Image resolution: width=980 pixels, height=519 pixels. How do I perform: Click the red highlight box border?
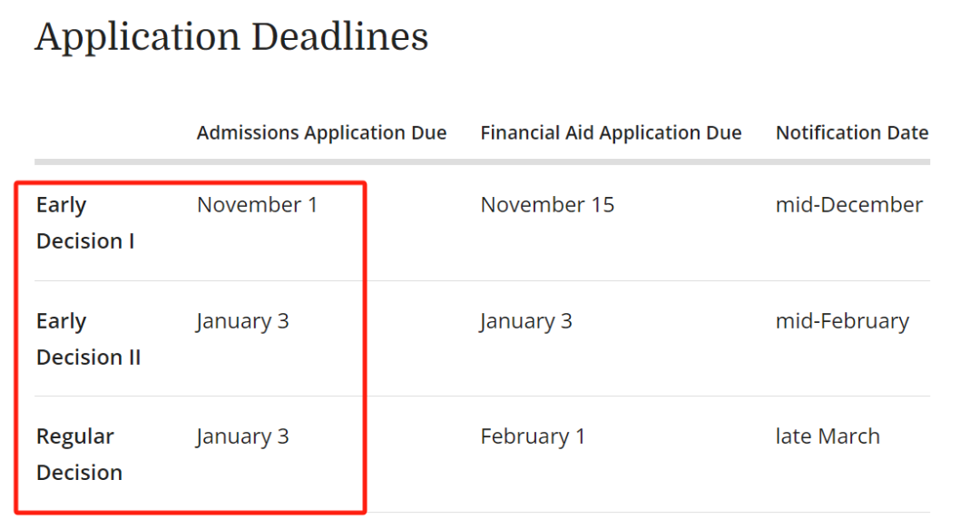pos(364,348)
